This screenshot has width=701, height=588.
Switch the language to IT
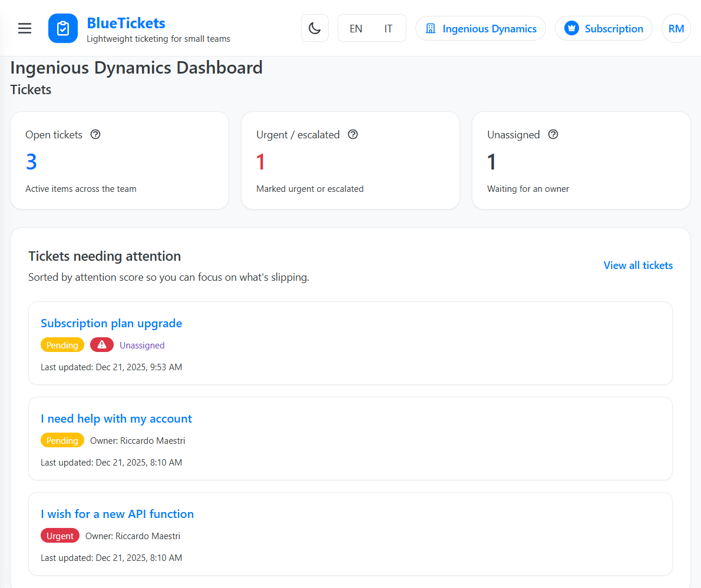(x=388, y=28)
